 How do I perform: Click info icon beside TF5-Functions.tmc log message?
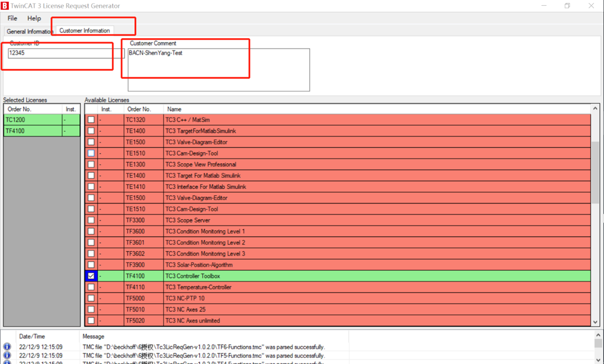coord(7,355)
